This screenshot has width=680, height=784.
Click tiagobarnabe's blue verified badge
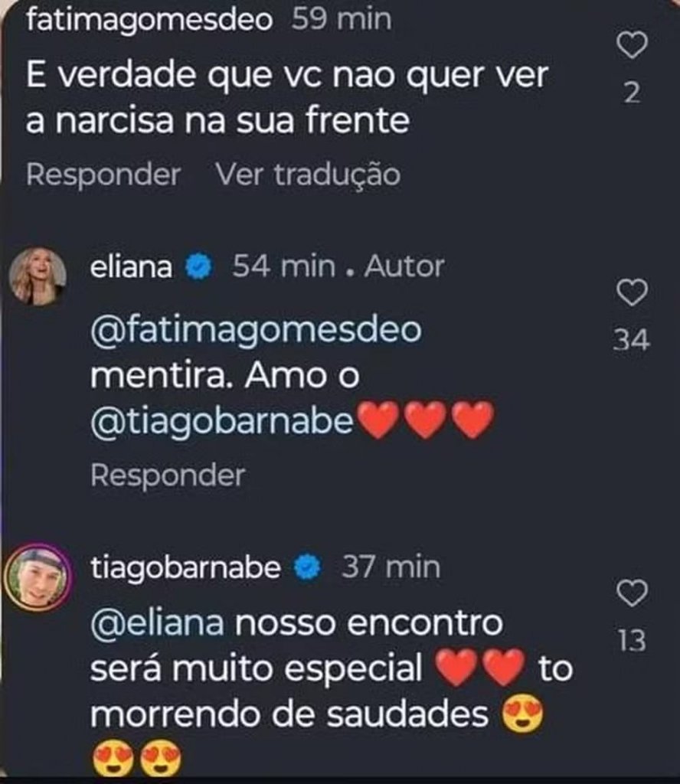(308, 568)
